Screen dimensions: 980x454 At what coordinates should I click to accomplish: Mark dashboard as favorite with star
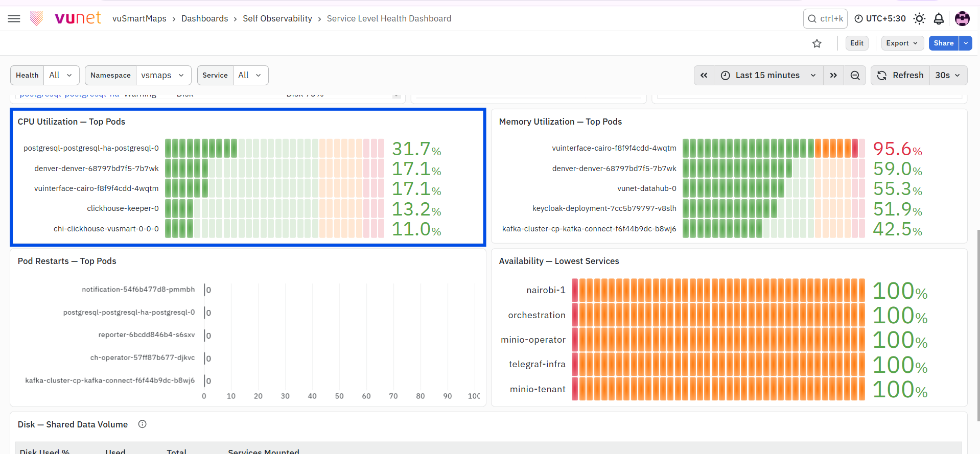click(x=817, y=43)
